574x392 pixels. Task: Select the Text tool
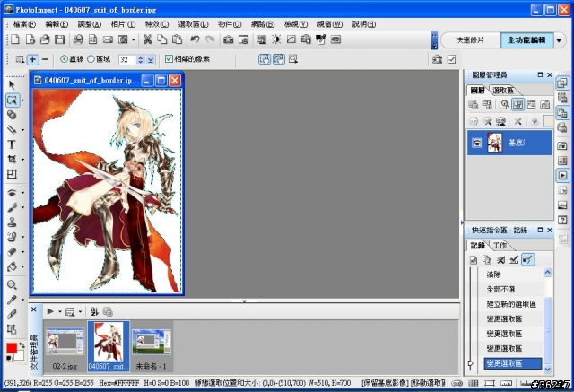pos(12,144)
